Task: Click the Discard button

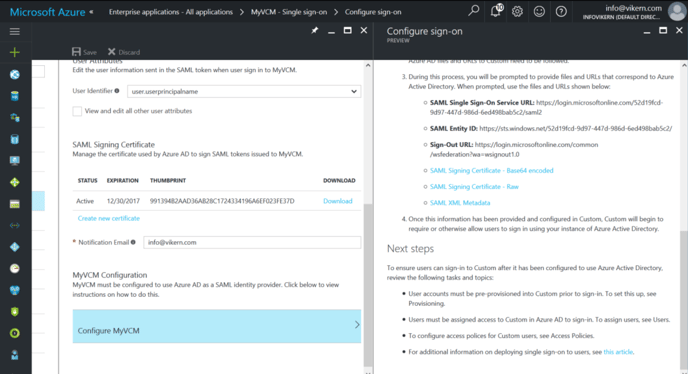Action: coord(124,52)
